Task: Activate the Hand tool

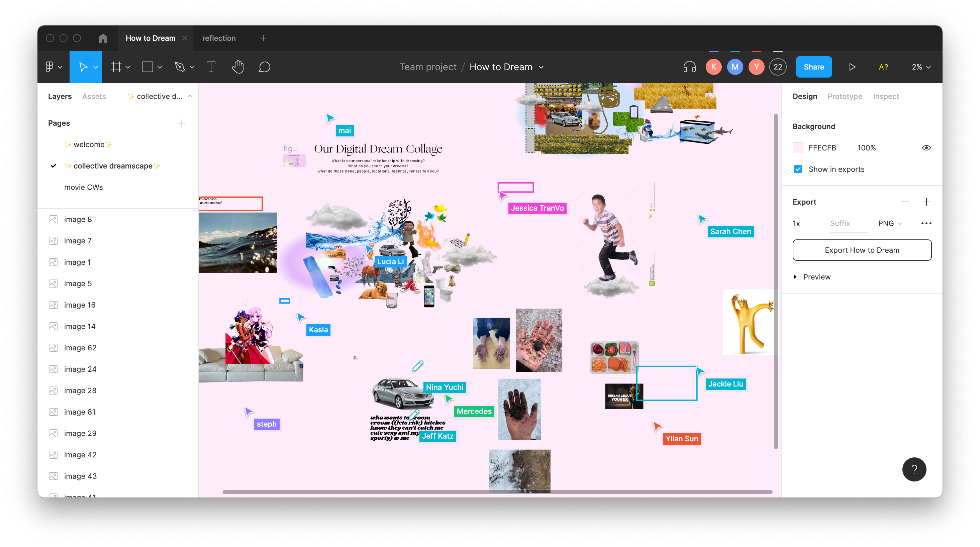Action: click(238, 67)
